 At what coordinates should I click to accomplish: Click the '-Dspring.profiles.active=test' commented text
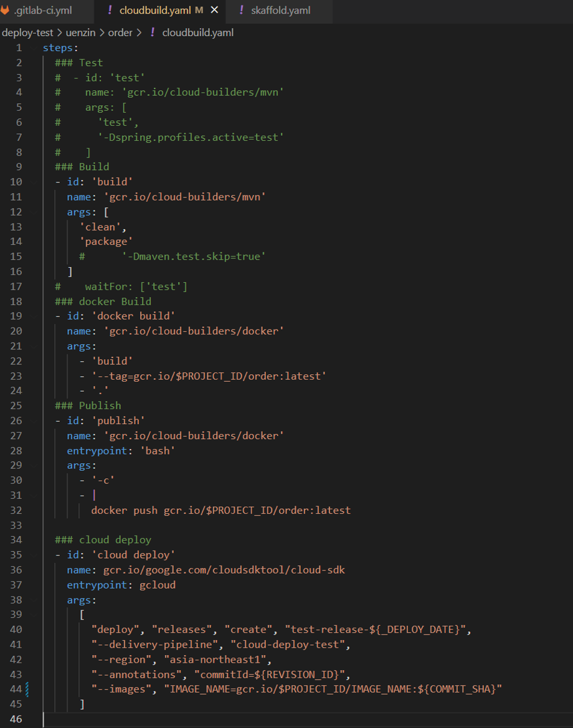[191, 138]
